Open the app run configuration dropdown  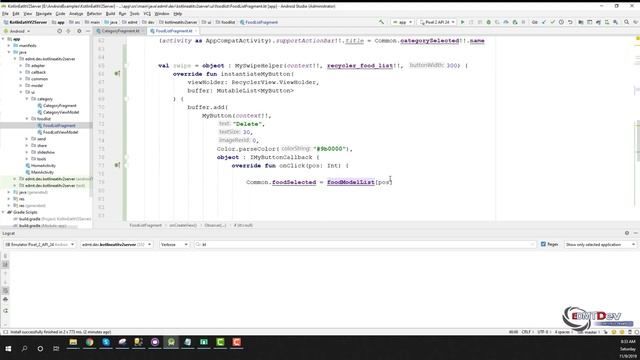click(x=402, y=22)
